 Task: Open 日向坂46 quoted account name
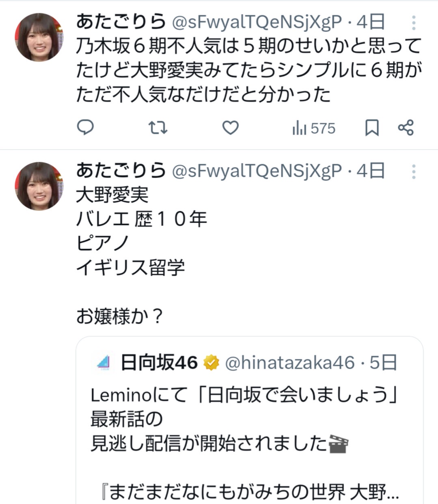[x=159, y=363]
